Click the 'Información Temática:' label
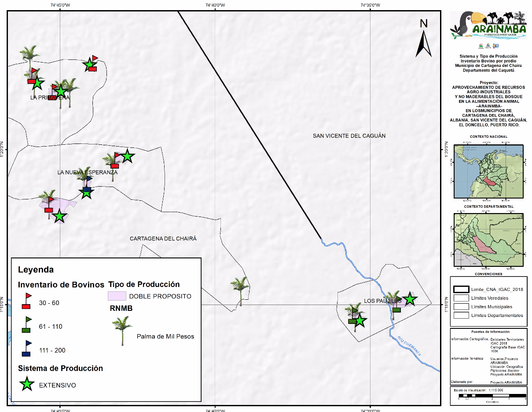Screen dimensions: 532x412 click(x=467, y=359)
